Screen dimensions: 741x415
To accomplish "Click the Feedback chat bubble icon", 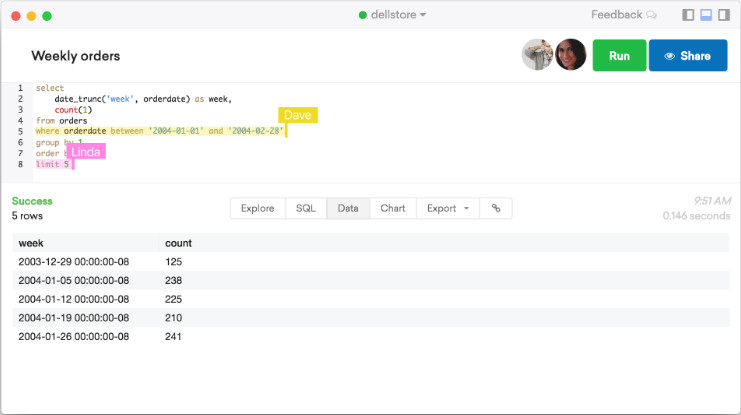I will [652, 15].
